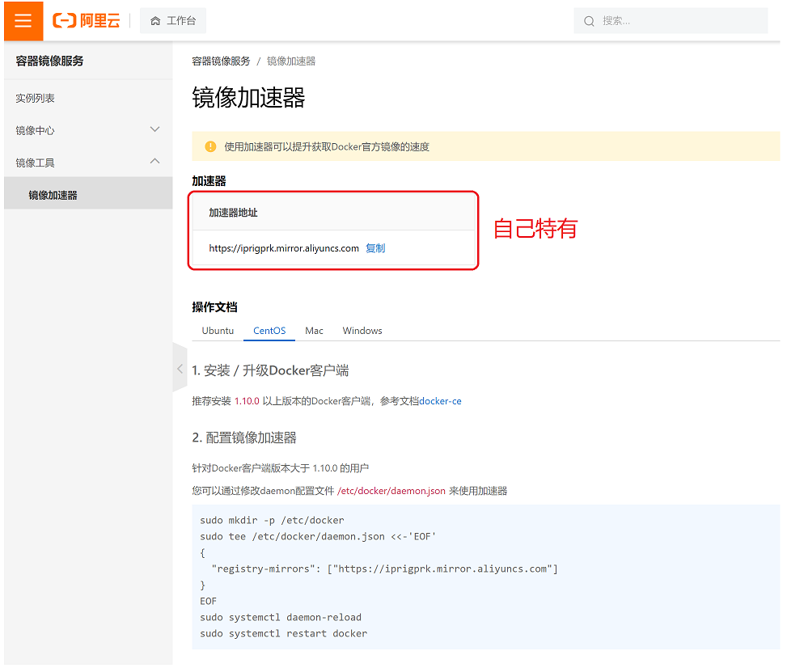
Task: Switch to the Windows tab
Action: coord(362,331)
